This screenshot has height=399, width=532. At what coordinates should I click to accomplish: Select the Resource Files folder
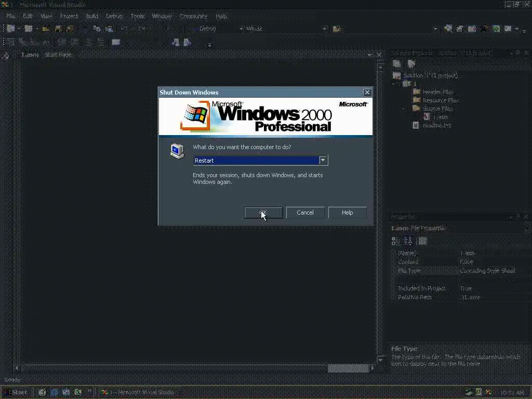[x=441, y=100]
